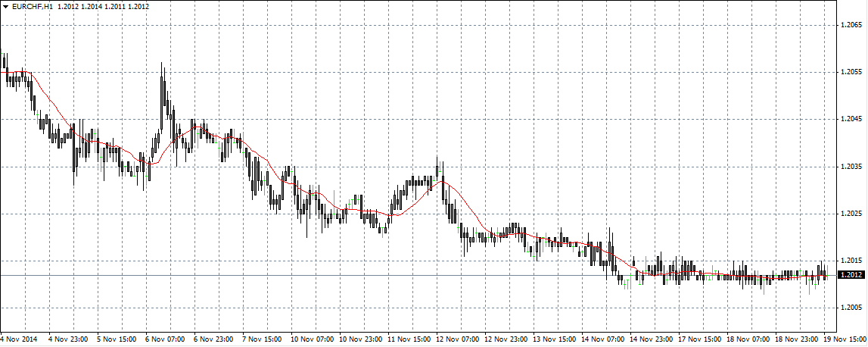Click the 12 Nov 23:00 time label

coord(506,339)
